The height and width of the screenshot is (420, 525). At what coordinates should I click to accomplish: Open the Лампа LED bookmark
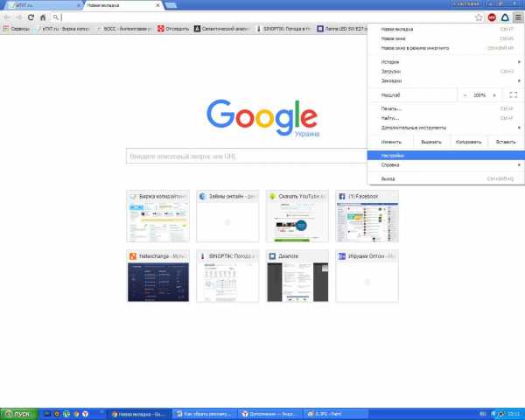coord(341,29)
